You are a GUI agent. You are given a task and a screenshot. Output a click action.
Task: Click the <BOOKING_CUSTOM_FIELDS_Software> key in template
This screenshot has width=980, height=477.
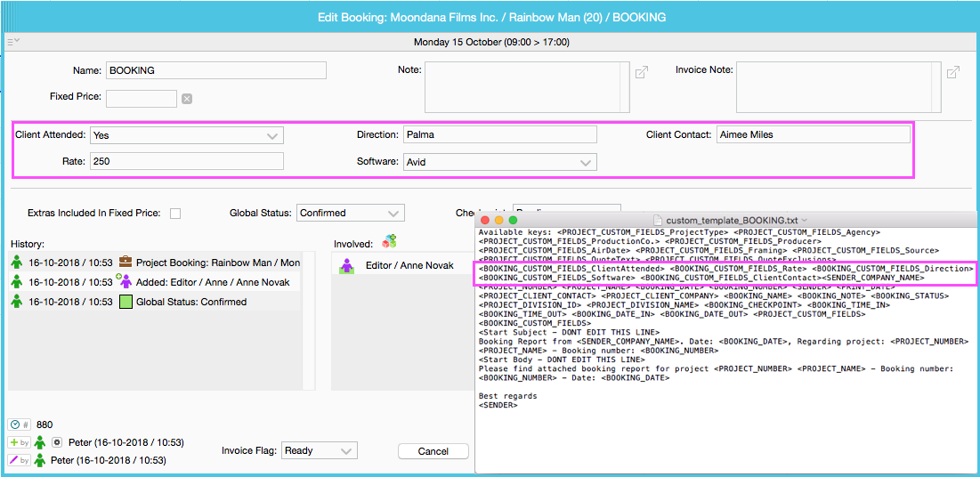coord(557,277)
